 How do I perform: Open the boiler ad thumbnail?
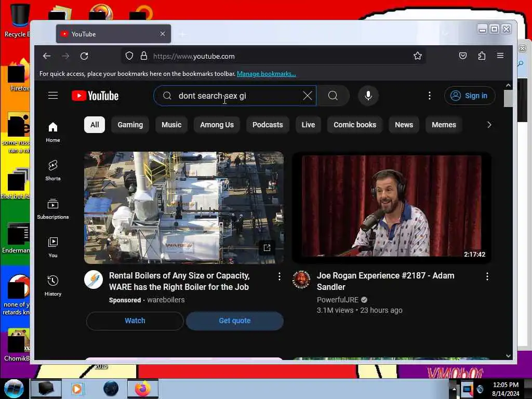click(184, 208)
